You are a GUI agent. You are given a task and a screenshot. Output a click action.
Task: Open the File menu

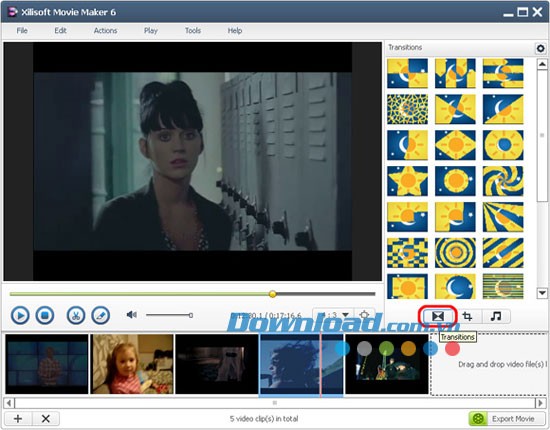22,31
